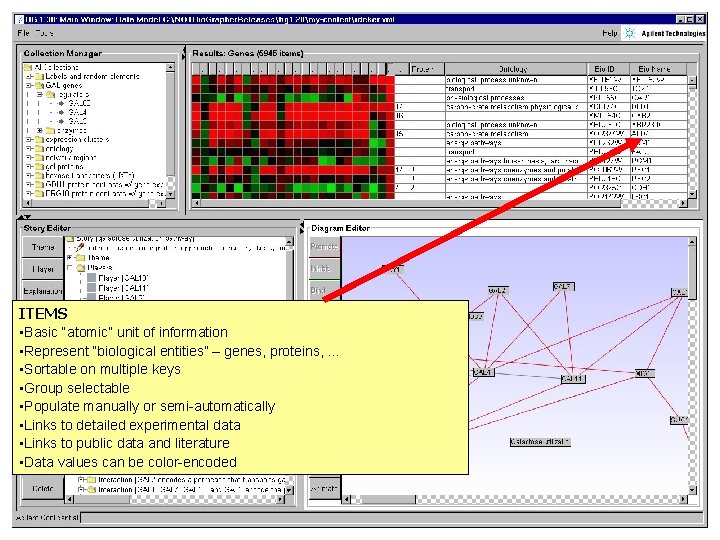Click the Promote button in Diagram Editor
The height and width of the screenshot is (540, 720).
pos(324,247)
